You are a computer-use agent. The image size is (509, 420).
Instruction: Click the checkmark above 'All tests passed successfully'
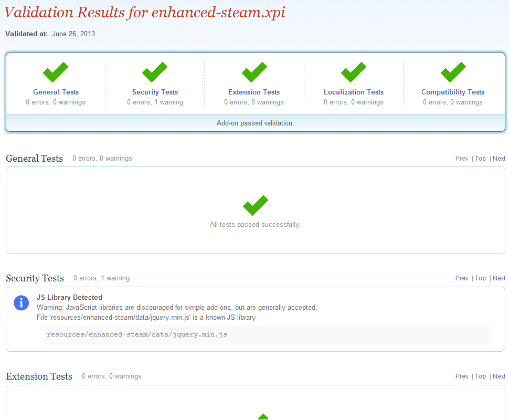coord(256,205)
